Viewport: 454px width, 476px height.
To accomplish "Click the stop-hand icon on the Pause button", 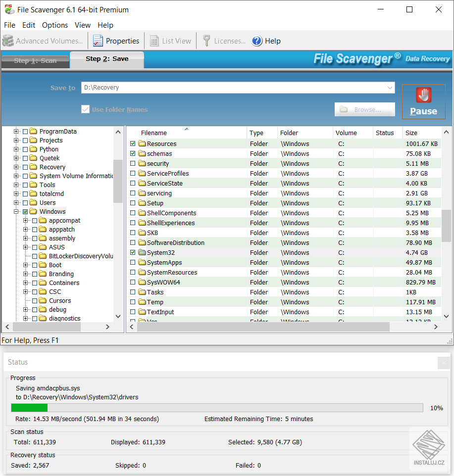I will click(424, 95).
